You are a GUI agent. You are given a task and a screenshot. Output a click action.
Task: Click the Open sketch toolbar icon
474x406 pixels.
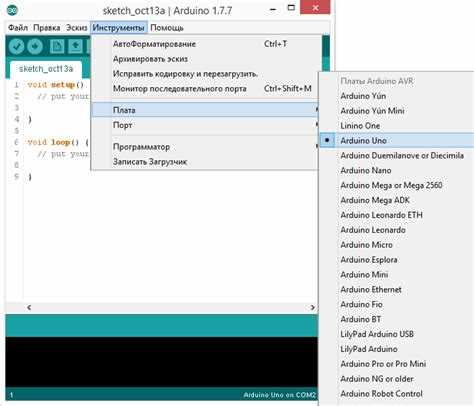click(x=75, y=46)
